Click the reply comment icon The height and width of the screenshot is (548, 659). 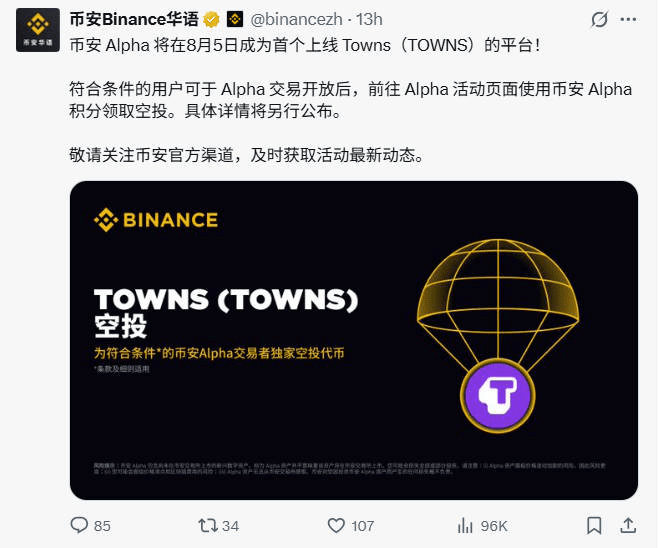[x=79, y=525]
